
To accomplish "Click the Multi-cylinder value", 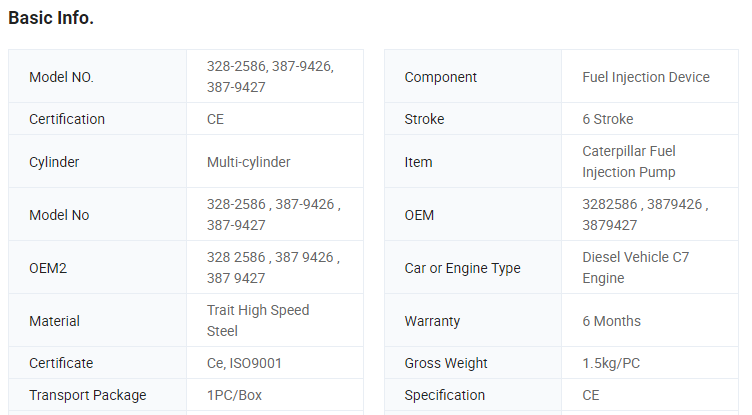I will 248,162.
